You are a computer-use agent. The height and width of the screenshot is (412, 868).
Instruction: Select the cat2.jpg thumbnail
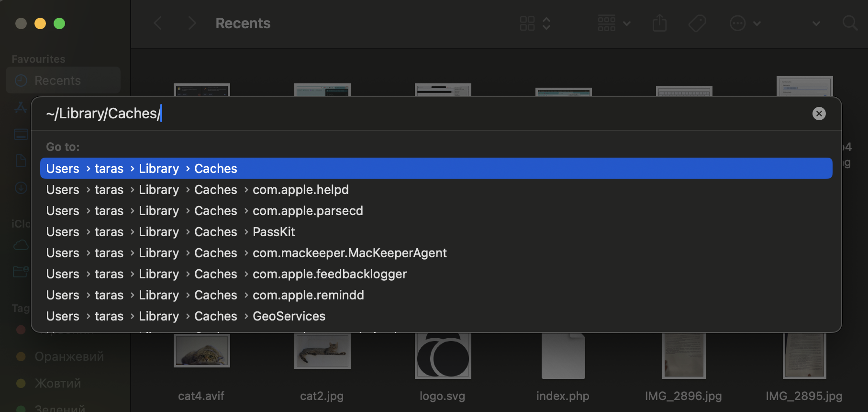tap(322, 351)
